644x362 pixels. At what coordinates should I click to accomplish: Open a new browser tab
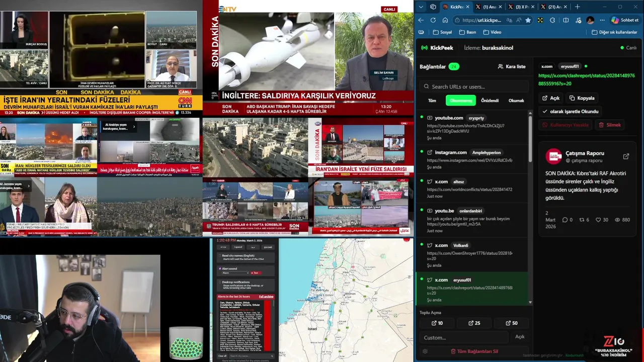point(577,7)
